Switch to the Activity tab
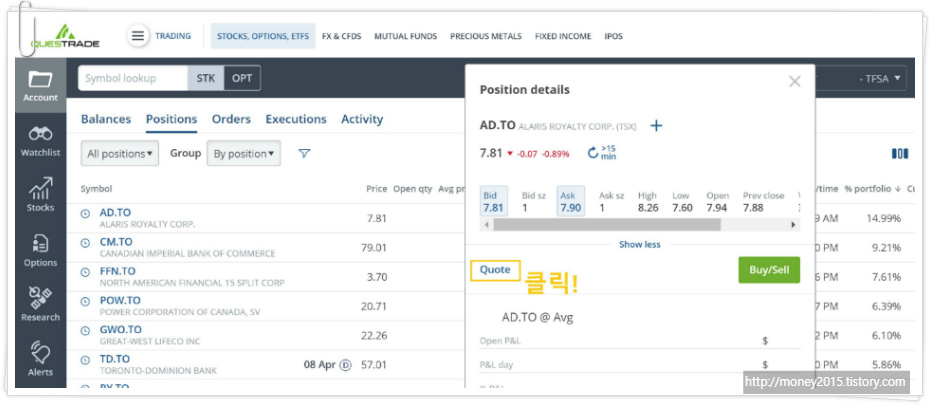The width and height of the screenshot is (929, 406). 362,119
